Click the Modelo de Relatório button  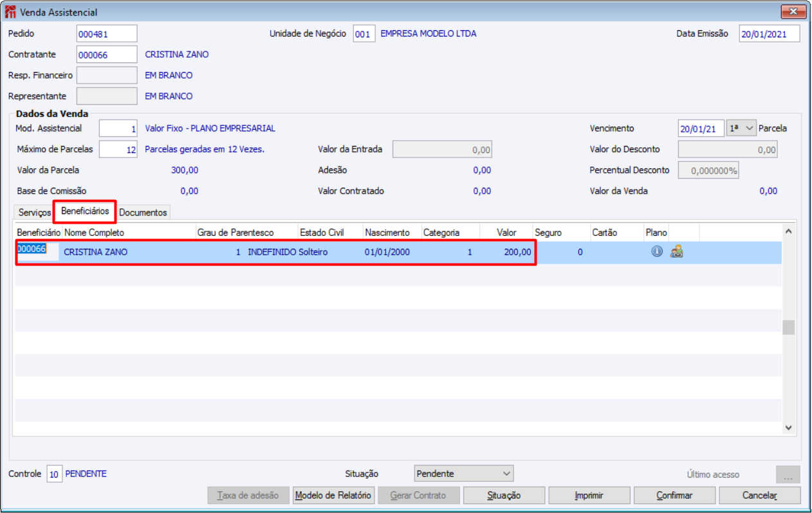click(x=333, y=496)
